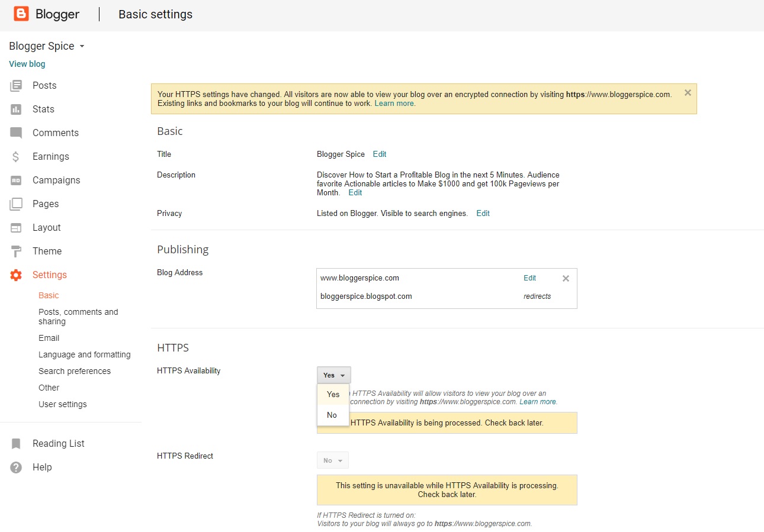Click the Campaigns AD icon

point(16,180)
